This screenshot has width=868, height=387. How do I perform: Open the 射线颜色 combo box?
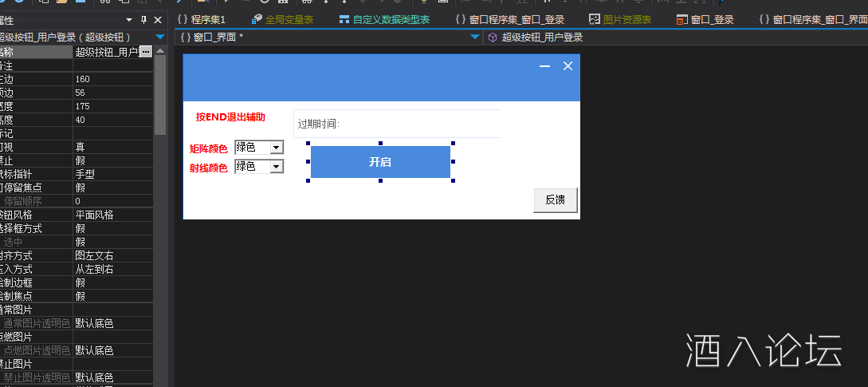[259, 166]
